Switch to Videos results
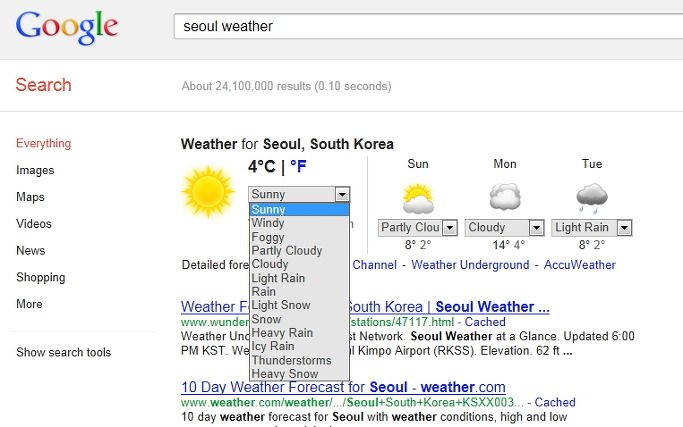Screen dimensions: 683x427 pos(34,224)
